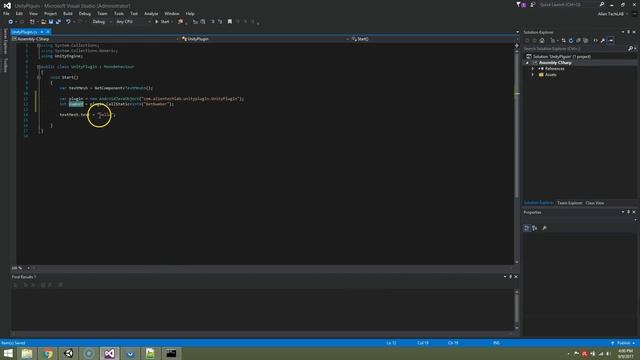Click the Start debugging button
Image resolution: width=640 pixels, height=360 pixels.
(162, 22)
